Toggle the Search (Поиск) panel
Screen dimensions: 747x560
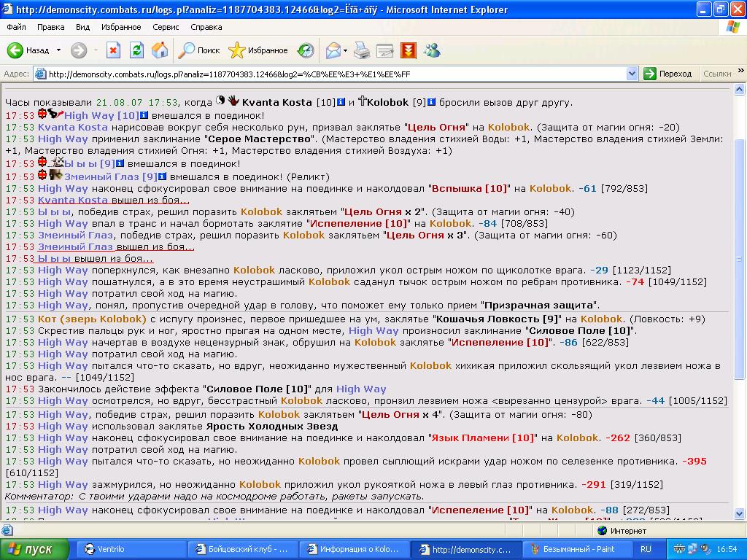[199, 50]
